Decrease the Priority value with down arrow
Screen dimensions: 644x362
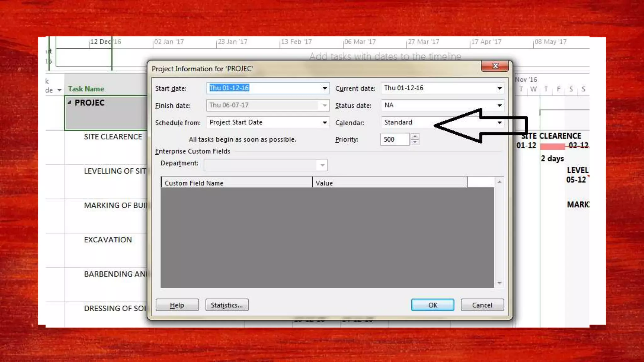[x=415, y=142]
